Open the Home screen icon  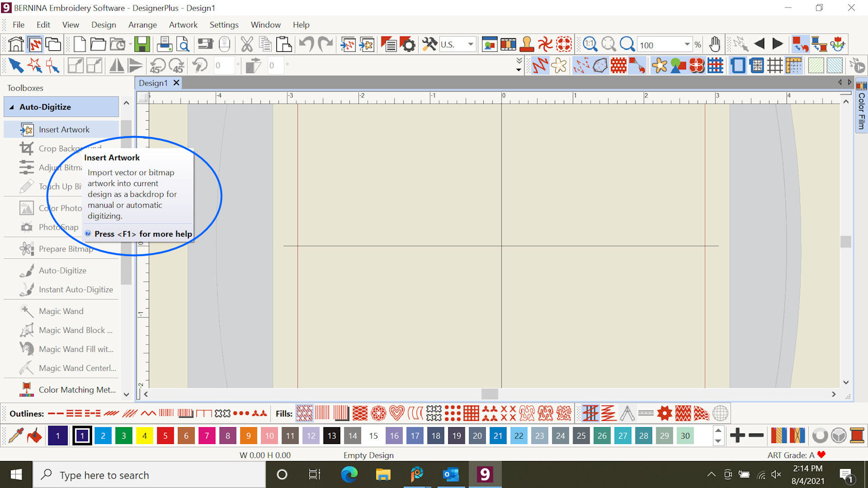tap(16, 44)
